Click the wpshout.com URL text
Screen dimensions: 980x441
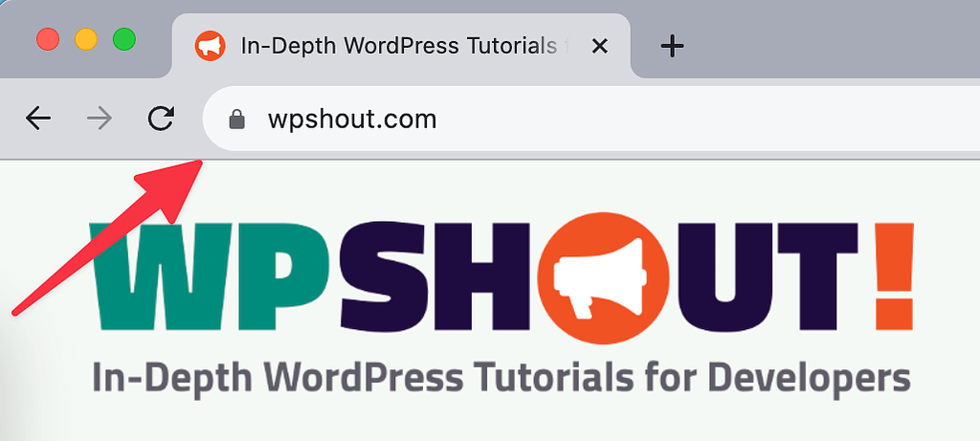click(351, 120)
